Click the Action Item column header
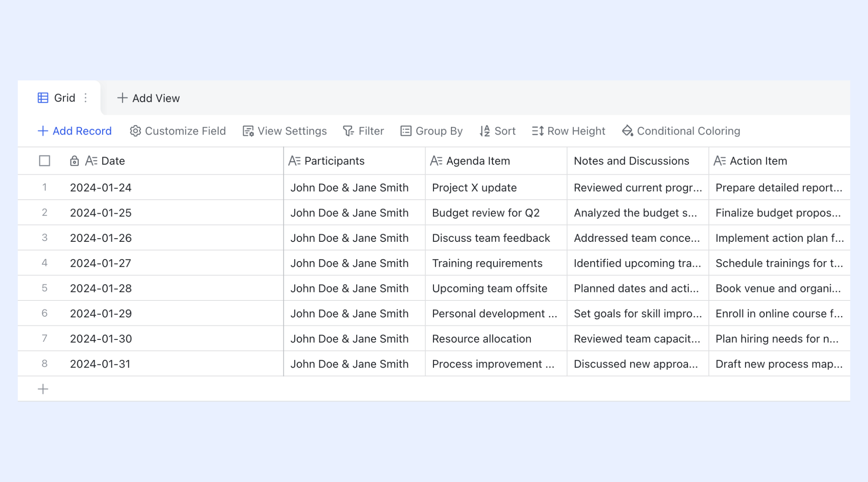 point(780,161)
